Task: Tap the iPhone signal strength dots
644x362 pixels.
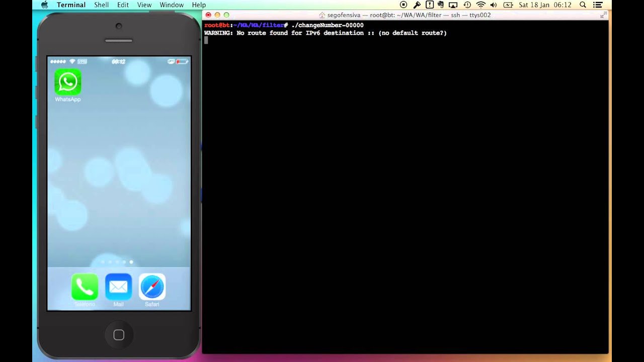Action: point(58,61)
